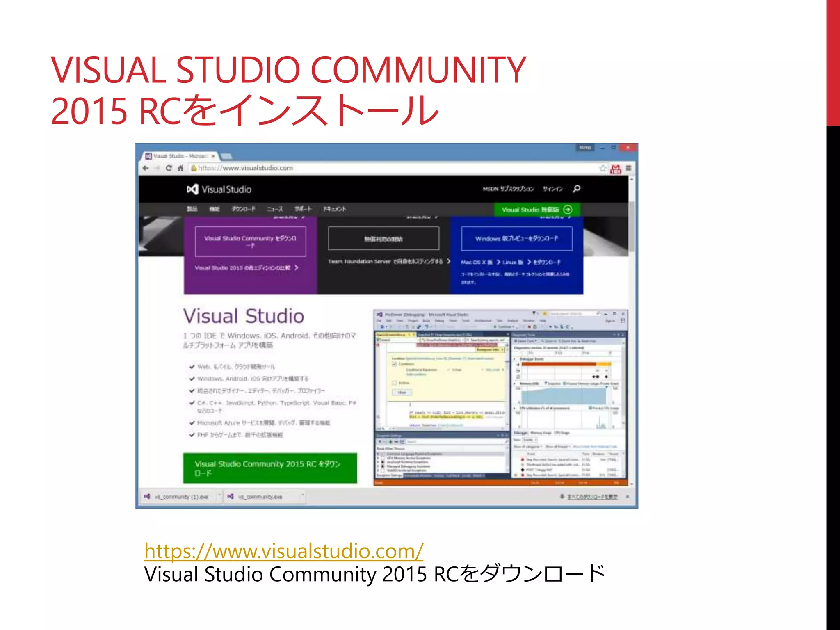Image resolution: width=840 pixels, height=630 pixels.
Task: Open downloaded vs_community (1).exe item
Action: 178,497
